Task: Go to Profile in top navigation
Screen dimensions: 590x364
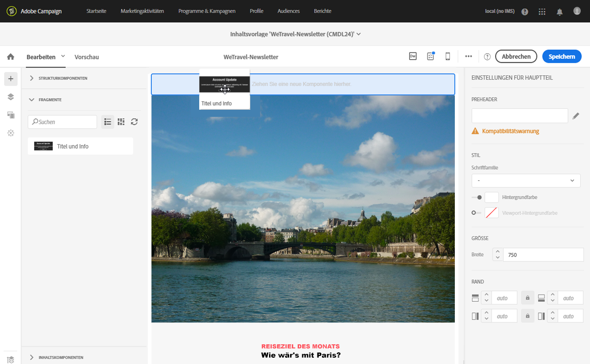Action: coord(257,11)
